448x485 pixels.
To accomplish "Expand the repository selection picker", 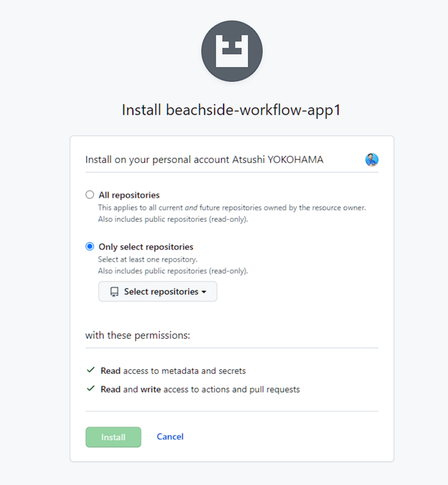I will click(x=157, y=291).
